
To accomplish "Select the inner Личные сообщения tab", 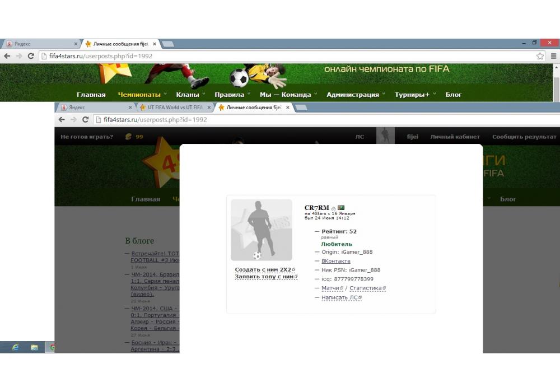I will 254,108.
